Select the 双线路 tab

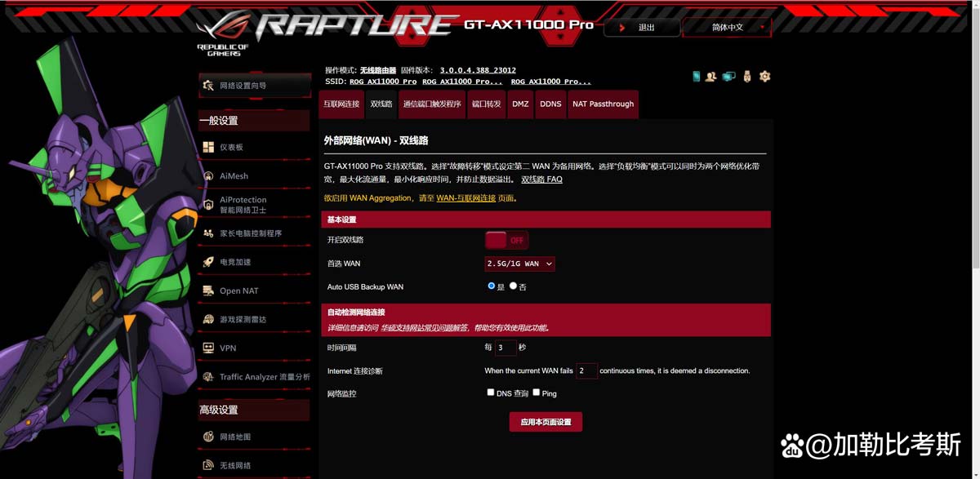click(x=381, y=104)
